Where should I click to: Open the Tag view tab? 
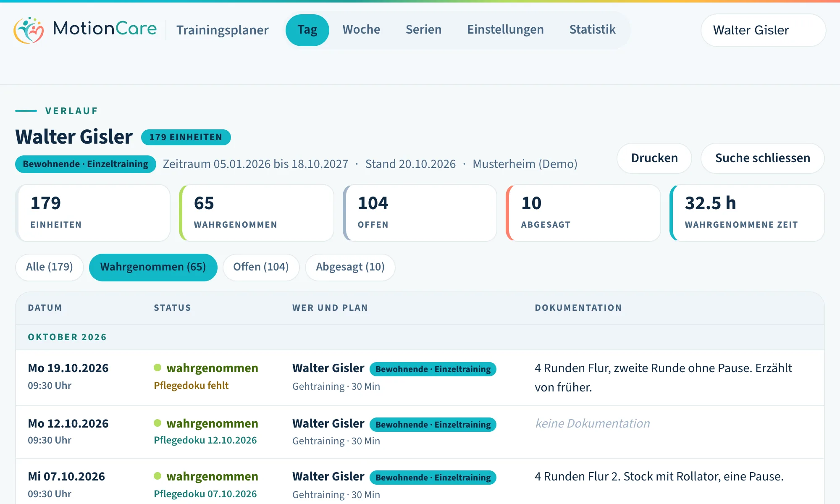(x=307, y=30)
